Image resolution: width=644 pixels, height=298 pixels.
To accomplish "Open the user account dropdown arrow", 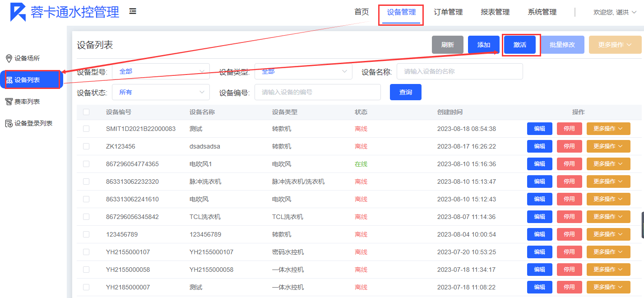I will click(634, 13).
